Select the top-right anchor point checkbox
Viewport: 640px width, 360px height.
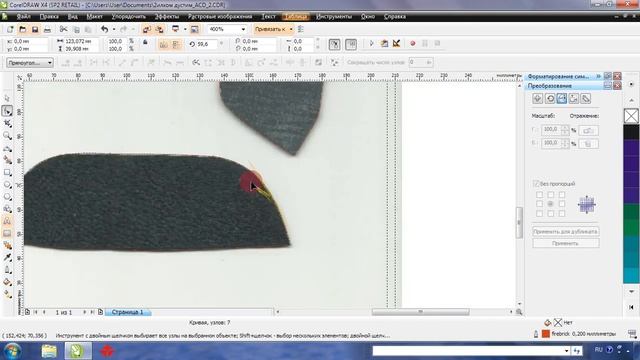pos(562,195)
